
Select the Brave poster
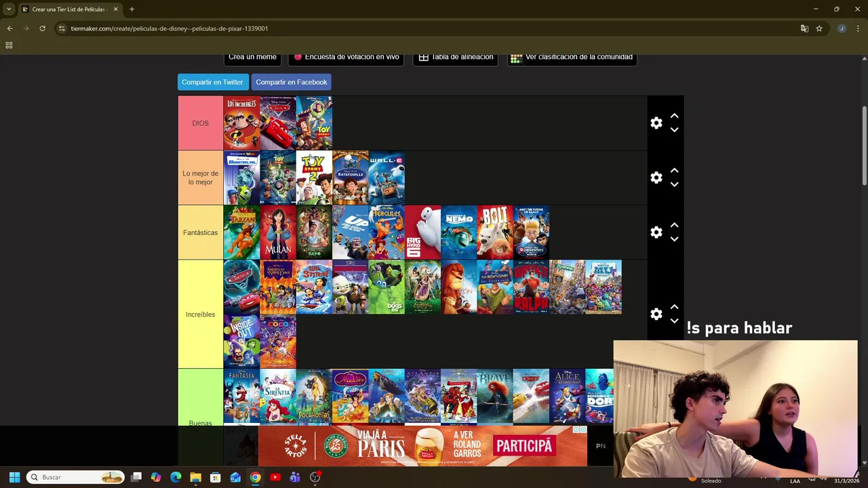pos(495,396)
